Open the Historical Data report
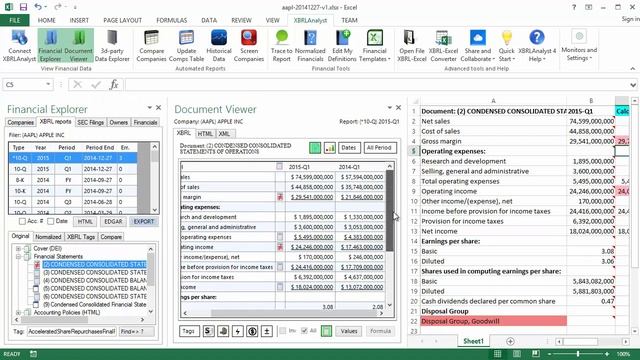The width and height of the screenshot is (640, 360). (219, 46)
